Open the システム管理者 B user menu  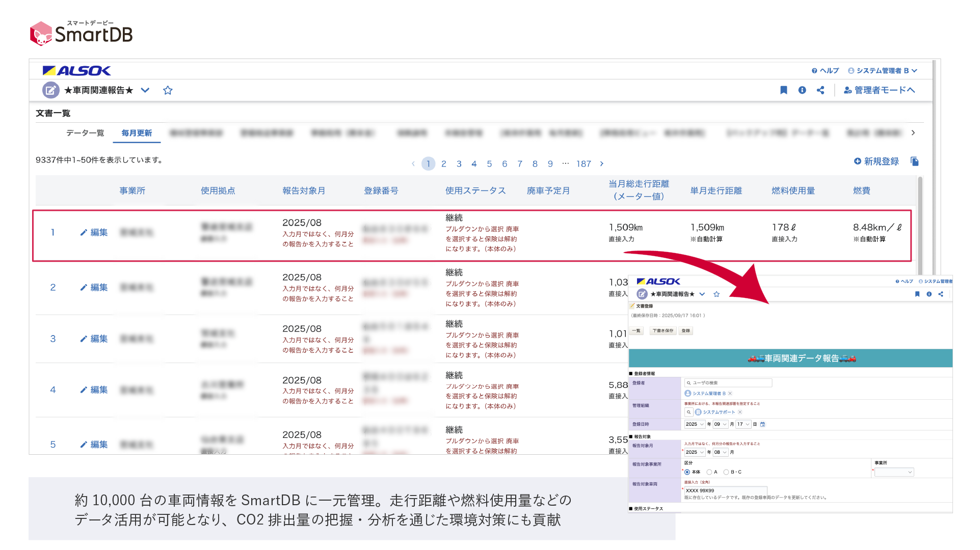[882, 71]
